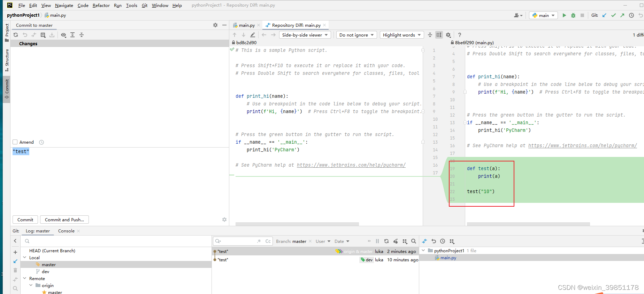Collapse the origin remote folder
Viewport: 644px width, 294px height.
31,285
